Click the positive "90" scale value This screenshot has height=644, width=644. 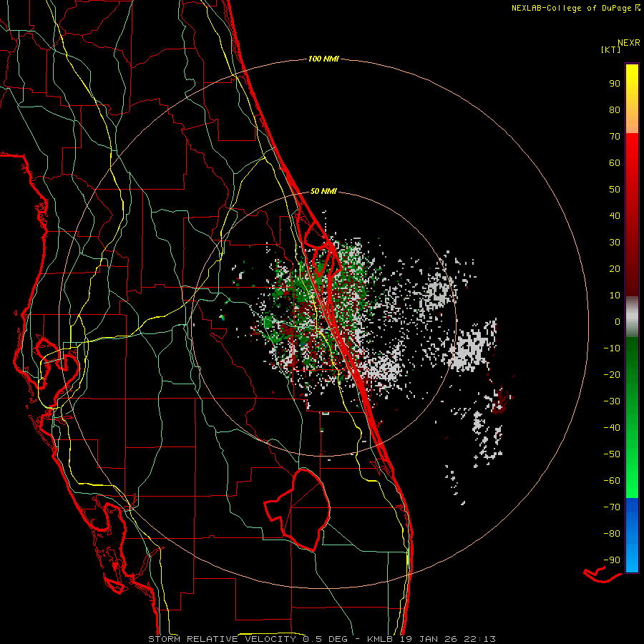615,84
